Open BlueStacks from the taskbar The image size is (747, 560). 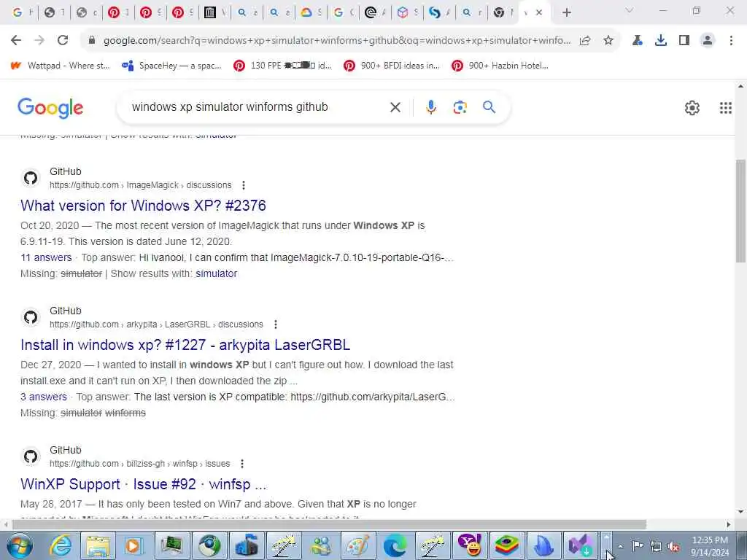pyautogui.click(x=507, y=545)
